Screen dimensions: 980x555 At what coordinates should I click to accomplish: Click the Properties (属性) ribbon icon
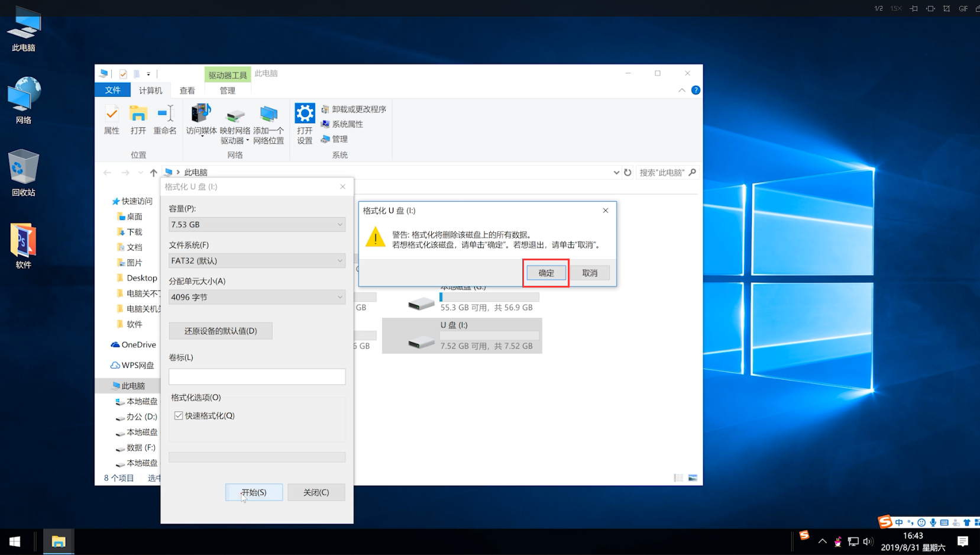(x=111, y=120)
